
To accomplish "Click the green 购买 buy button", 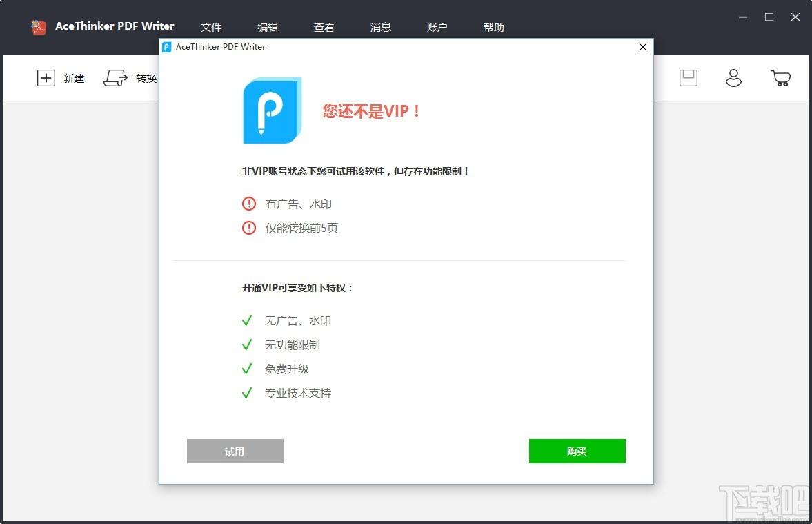I will tap(577, 451).
